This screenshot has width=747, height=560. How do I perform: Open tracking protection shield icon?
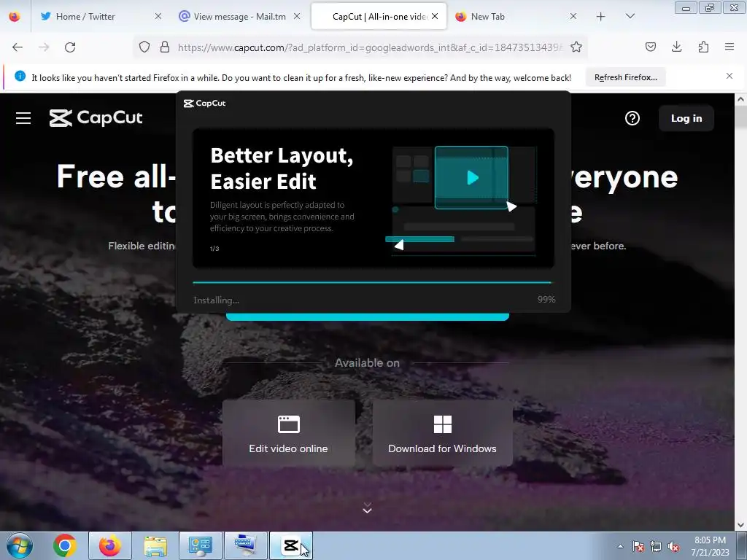pos(144,47)
